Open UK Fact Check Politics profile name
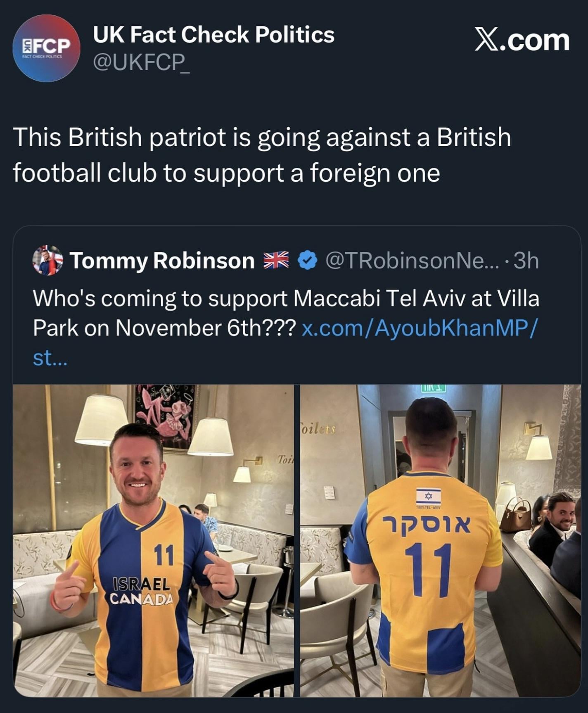Viewport: 588px width, 713px height. [x=213, y=34]
